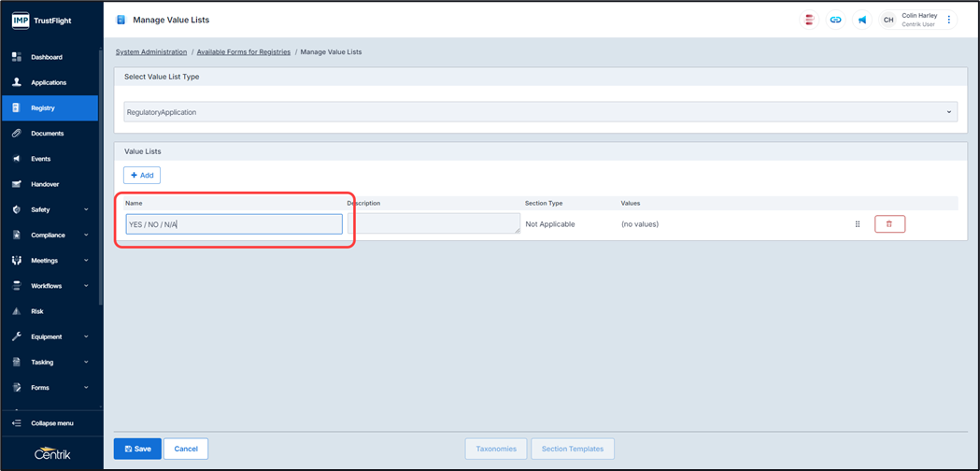Click the Description text area

(433, 223)
